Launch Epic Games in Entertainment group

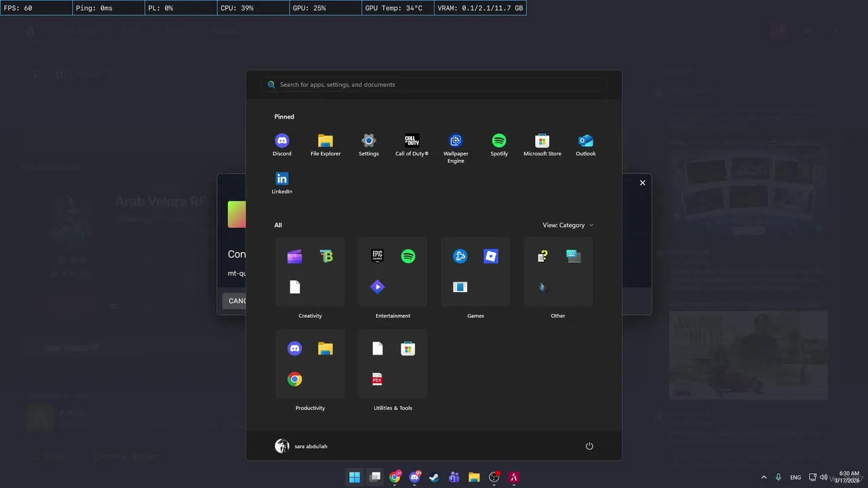point(378,256)
